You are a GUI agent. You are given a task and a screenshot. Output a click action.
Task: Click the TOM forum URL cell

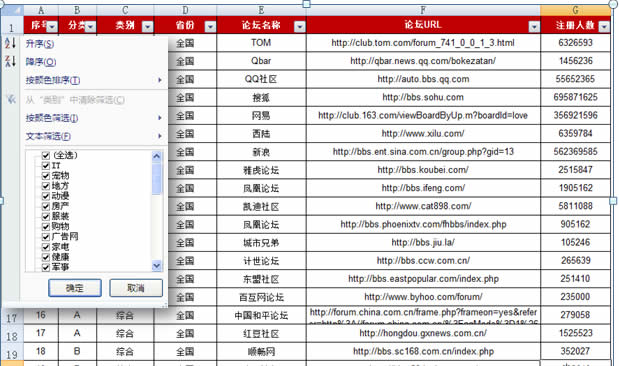tap(423, 43)
